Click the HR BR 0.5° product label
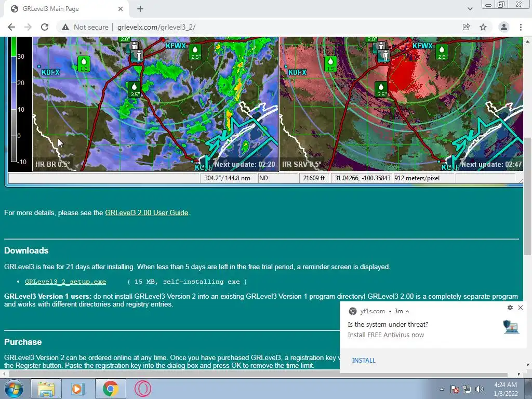The image size is (532, 399). coord(52,164)
